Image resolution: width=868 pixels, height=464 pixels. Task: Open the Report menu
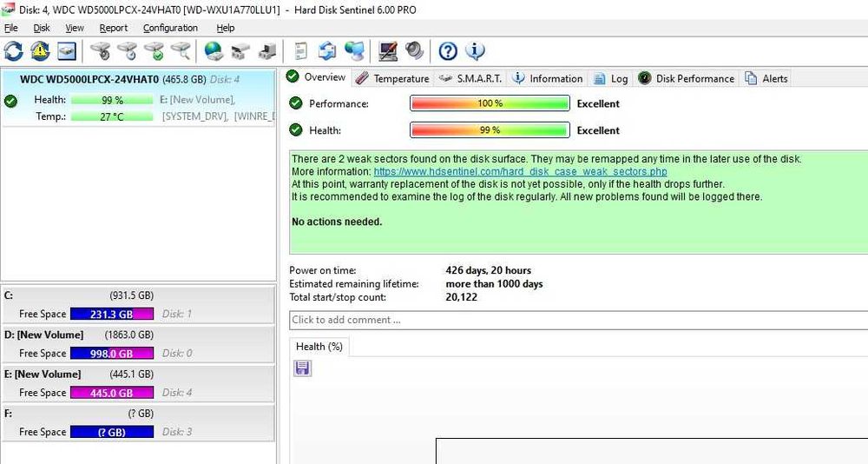[114, 28]
